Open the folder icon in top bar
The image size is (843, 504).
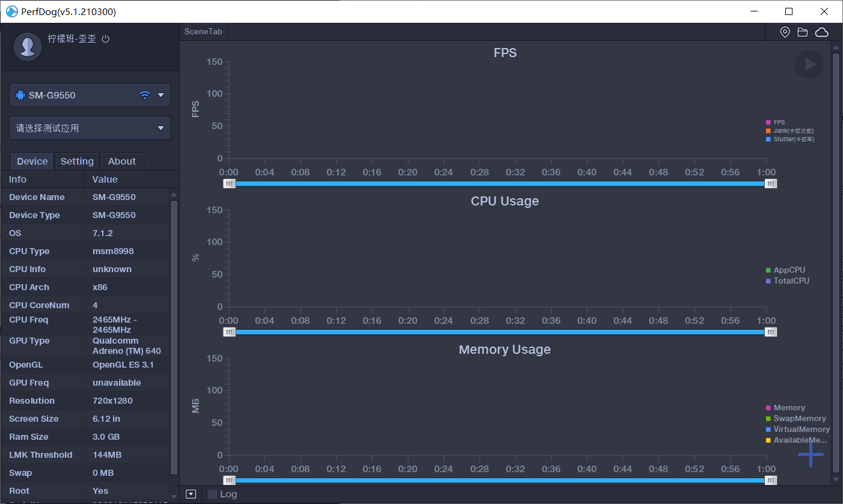803,32
